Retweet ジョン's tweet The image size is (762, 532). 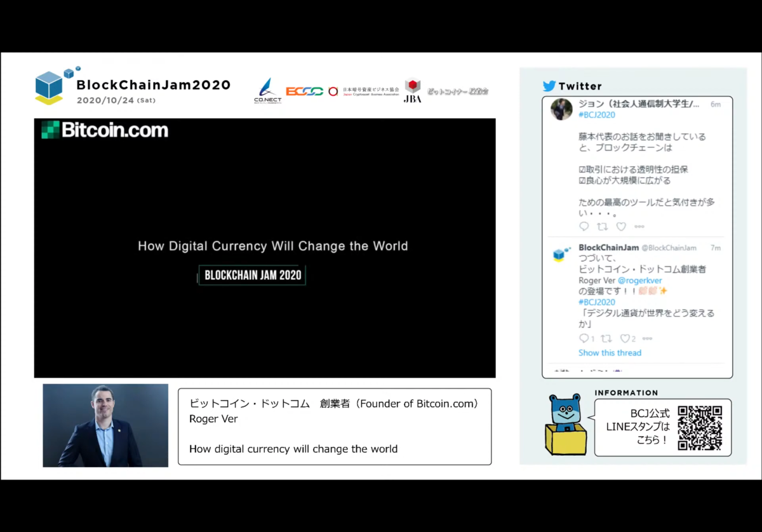[x=603, y=227]
